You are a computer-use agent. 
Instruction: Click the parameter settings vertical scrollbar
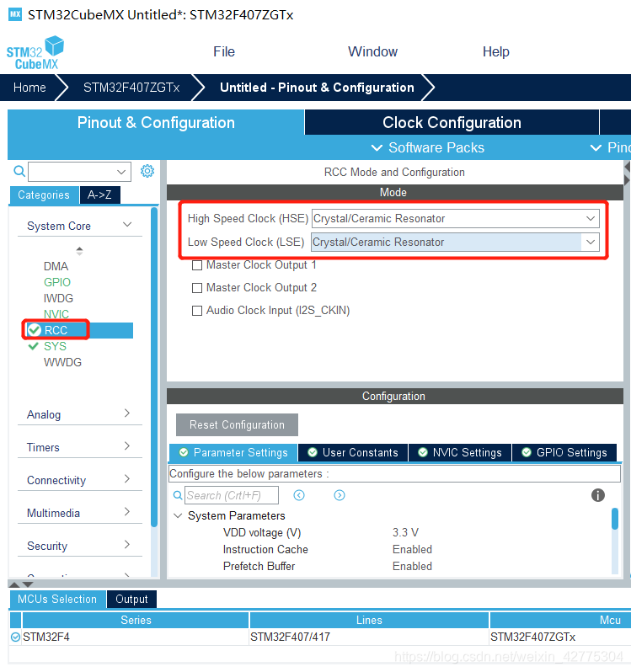coord(615,519)
